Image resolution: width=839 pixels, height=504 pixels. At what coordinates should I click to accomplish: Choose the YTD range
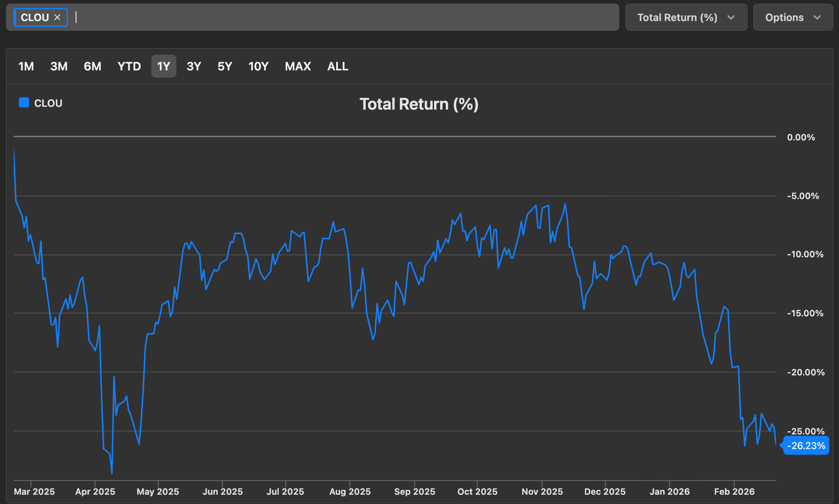[129, 66]
